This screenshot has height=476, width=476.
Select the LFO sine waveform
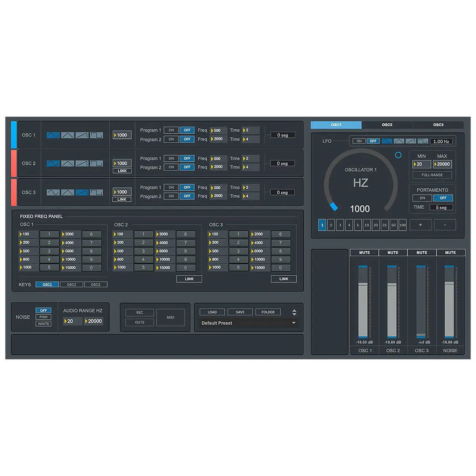click(x=387, y=141)
